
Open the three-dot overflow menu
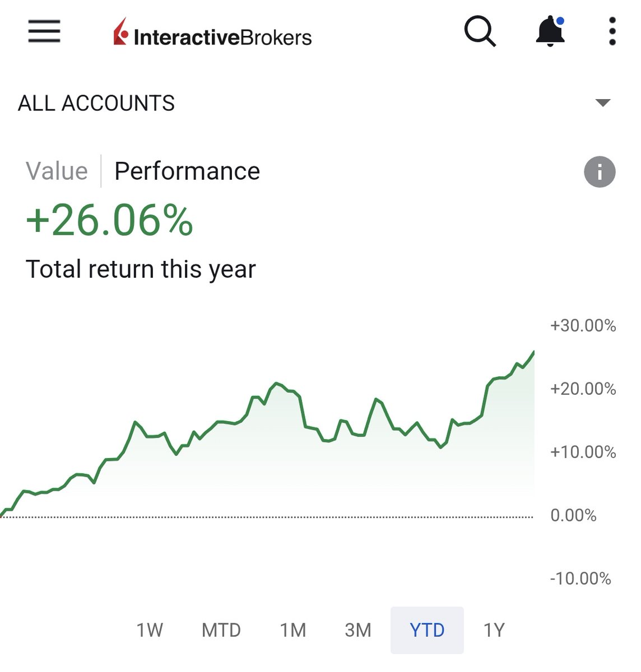click(612, 31)
